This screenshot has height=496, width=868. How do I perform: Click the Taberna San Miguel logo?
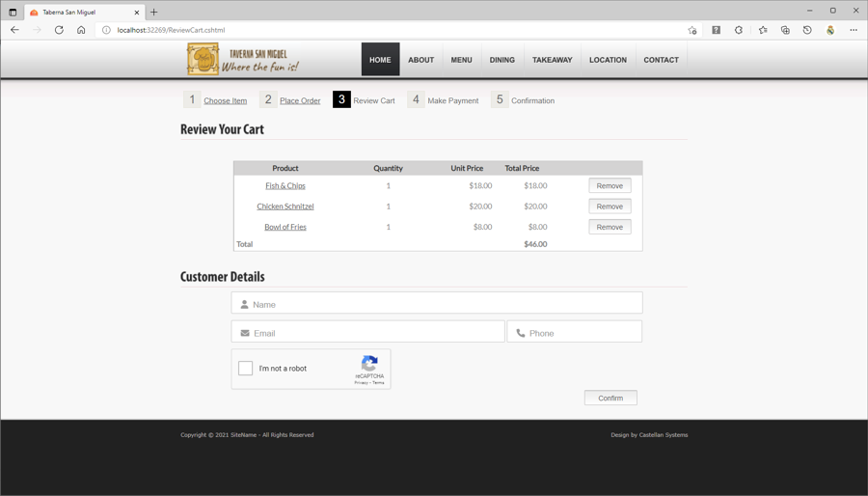pos(242,59)
